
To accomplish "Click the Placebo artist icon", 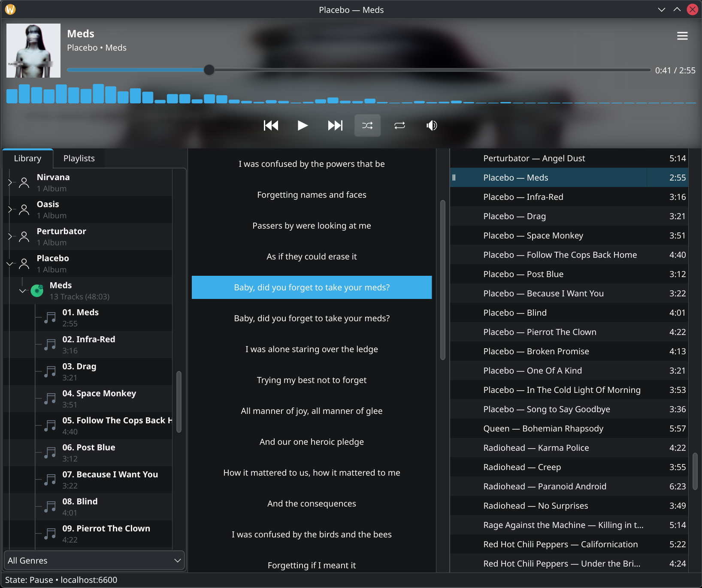I will [24, 264].
